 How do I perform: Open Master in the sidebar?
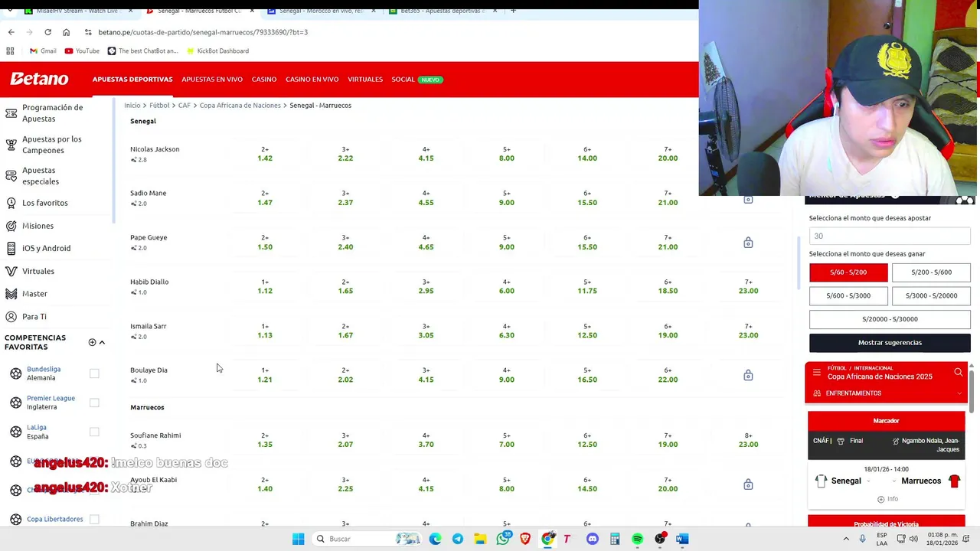click(34, 294)
